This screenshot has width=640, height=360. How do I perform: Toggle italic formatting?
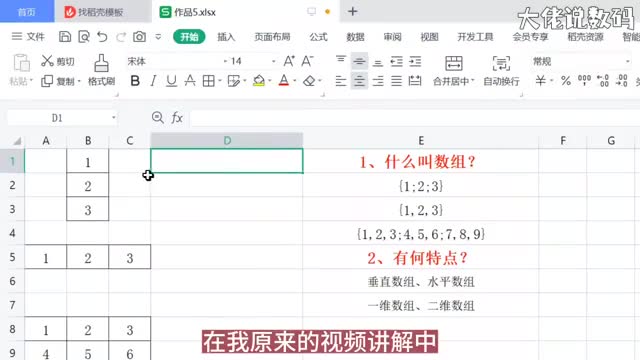pyautogui.click(x=153, y=81)
